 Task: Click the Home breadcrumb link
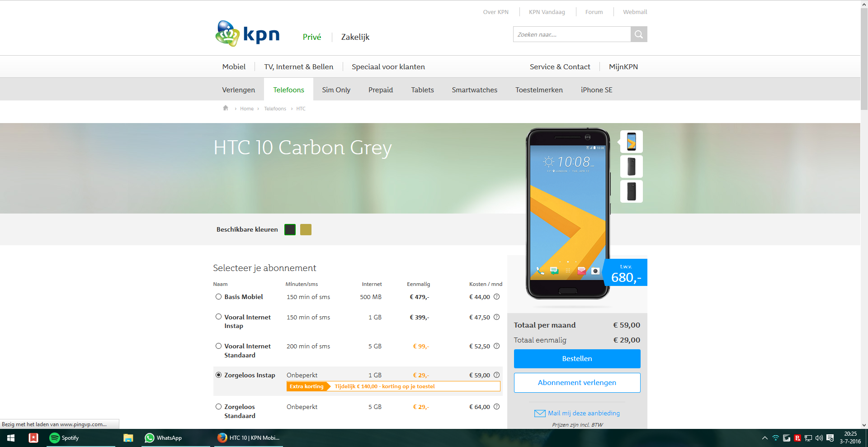(x=247, y=109)
